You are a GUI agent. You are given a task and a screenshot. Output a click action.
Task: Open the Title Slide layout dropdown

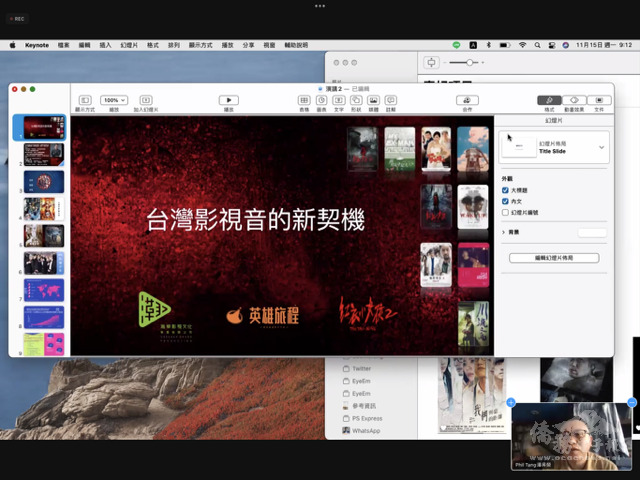(x=602, y=147)
